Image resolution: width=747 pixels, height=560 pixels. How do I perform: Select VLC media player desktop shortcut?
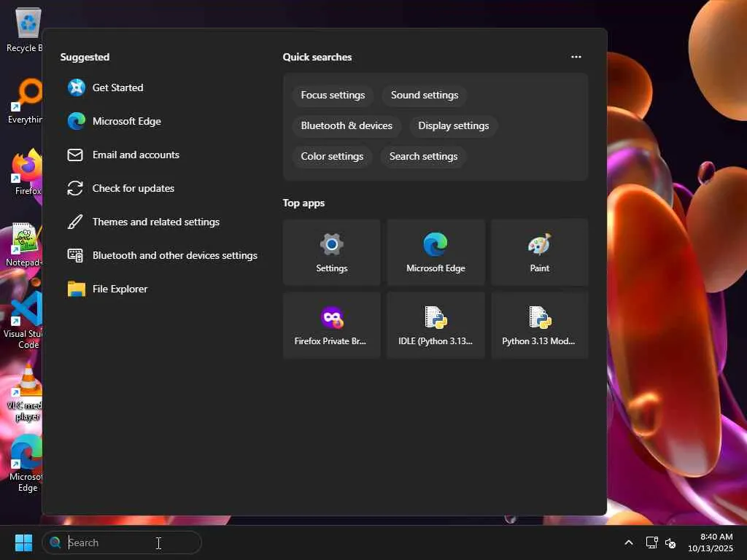pos(25,392)
